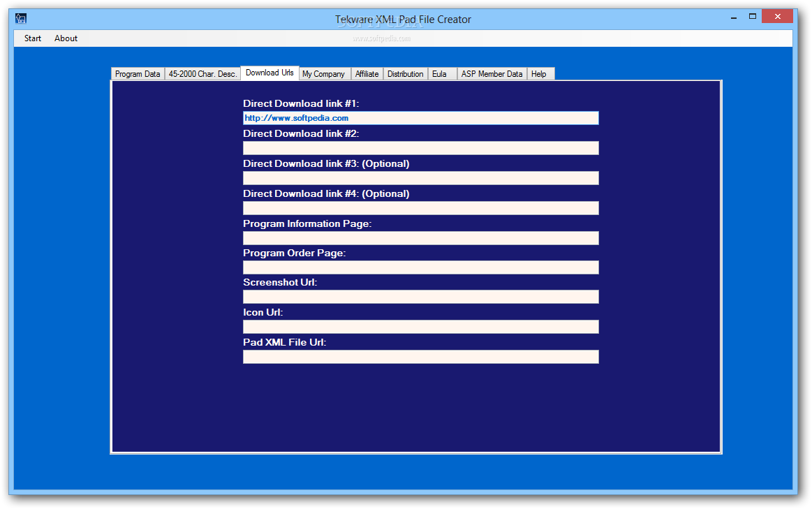Click the 'Program Order Page:' label
Screen dimensions: 812x509
[x=294, y=253]
